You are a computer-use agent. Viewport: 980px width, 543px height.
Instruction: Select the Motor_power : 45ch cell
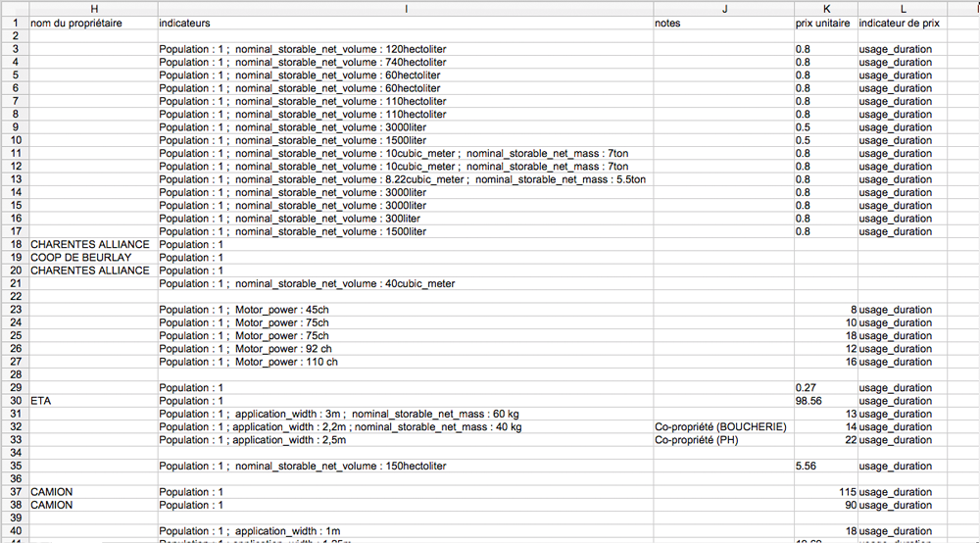(x=406, y=310)
